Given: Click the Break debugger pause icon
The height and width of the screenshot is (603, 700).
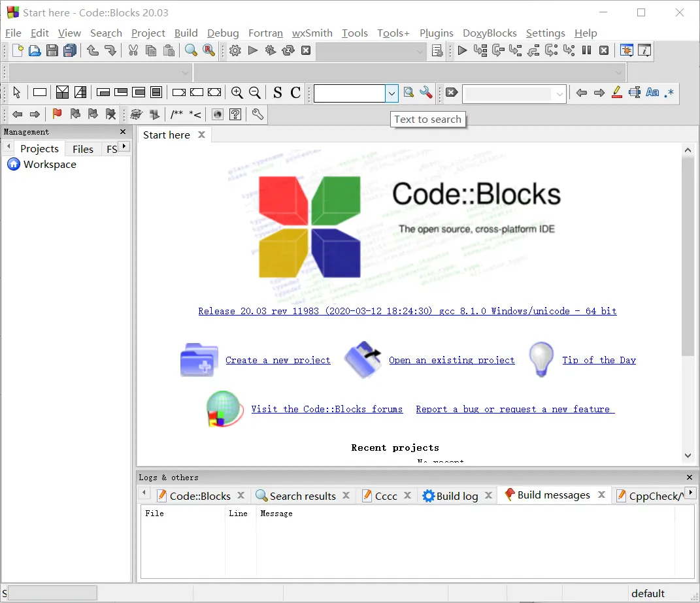Looking at the screenshot, I should click(x=587, y=50).
